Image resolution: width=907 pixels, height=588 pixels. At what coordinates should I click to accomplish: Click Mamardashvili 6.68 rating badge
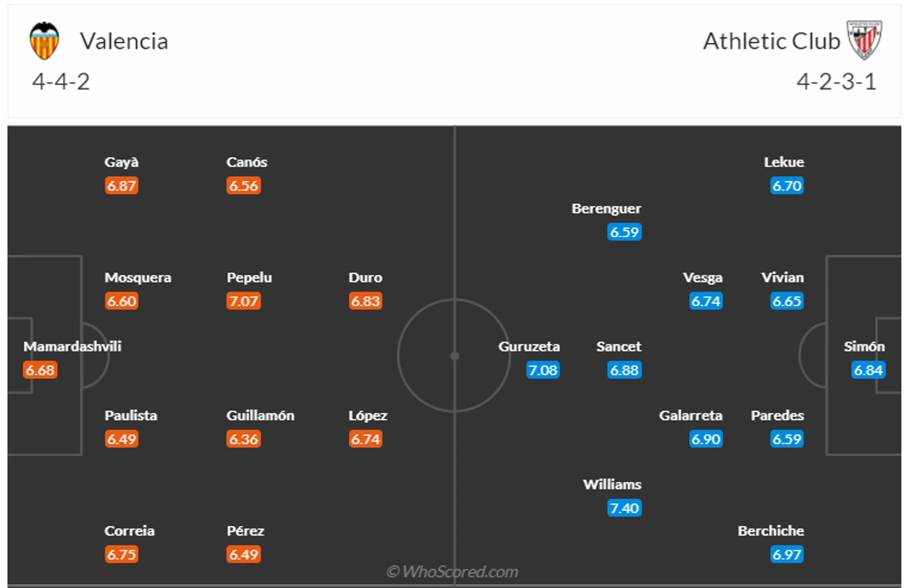click(40, 370)
